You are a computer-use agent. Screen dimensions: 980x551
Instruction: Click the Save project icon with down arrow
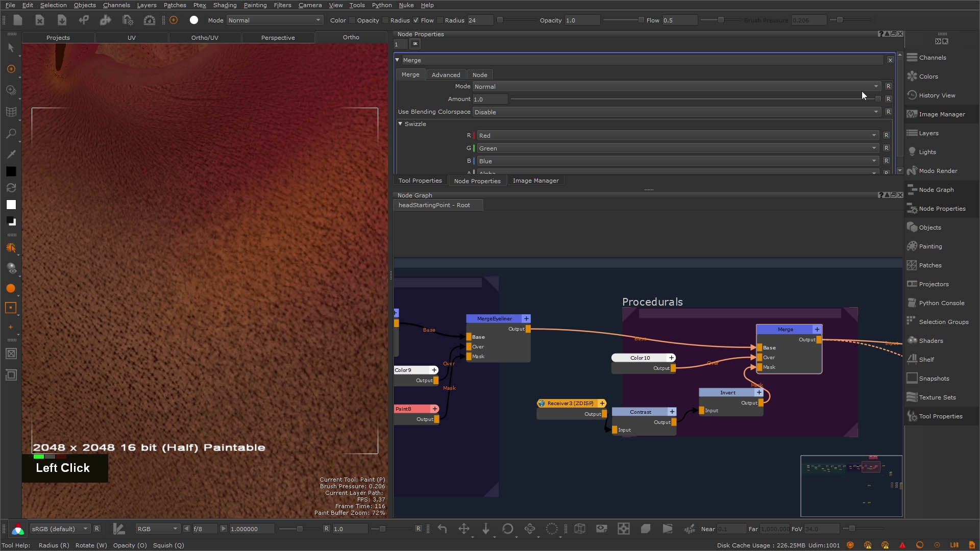62,20
